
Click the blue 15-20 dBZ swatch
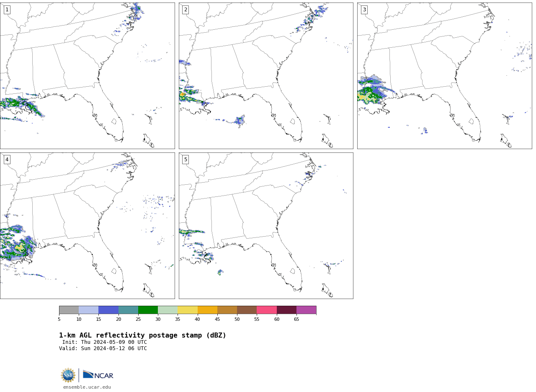(x=108, y=310)
